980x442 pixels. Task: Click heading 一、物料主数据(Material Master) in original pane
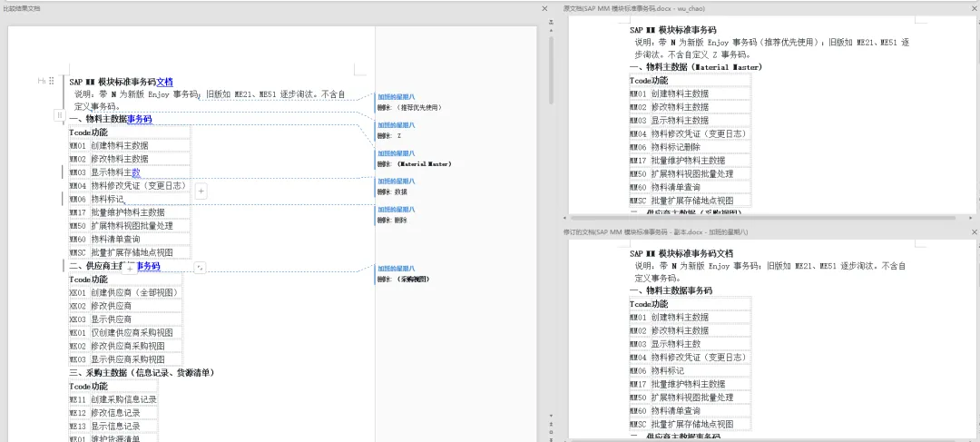point(696,67)
